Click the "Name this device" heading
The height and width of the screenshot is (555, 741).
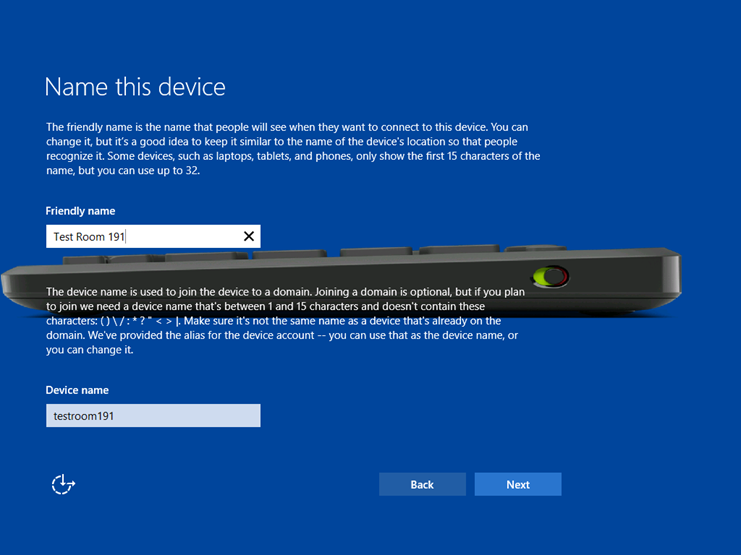[135, 87]
